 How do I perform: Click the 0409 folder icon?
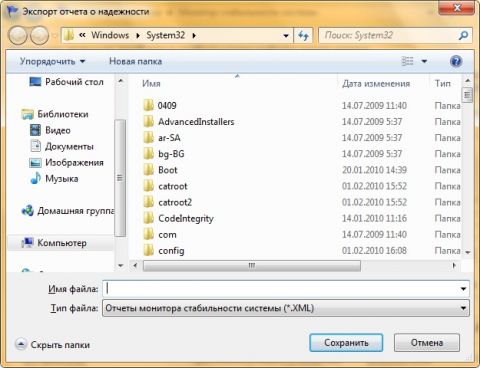pos(148,105)
